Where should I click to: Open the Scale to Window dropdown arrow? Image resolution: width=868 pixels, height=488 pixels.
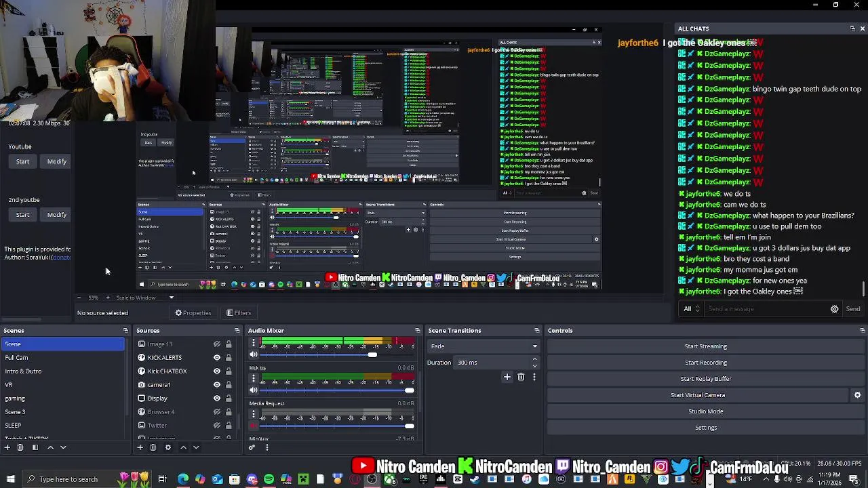171,298
